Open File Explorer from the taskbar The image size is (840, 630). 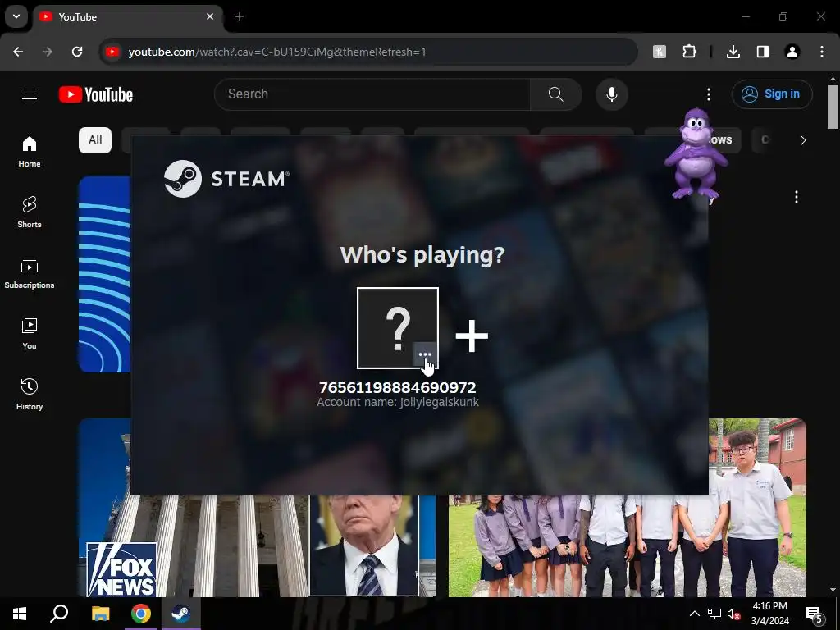(100, 614)
